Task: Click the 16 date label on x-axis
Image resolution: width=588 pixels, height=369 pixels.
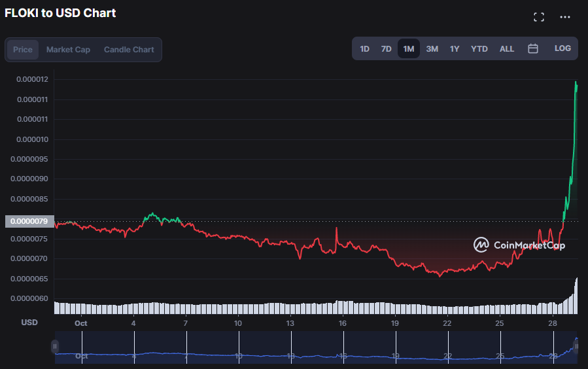Action: pyautogui.click(x=342, y=323)
